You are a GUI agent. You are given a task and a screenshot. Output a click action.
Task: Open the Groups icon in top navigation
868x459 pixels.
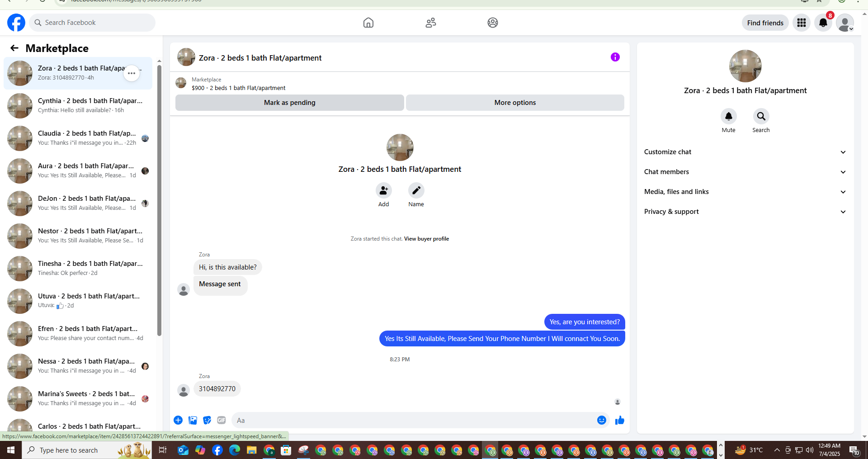tap(493, 23)
